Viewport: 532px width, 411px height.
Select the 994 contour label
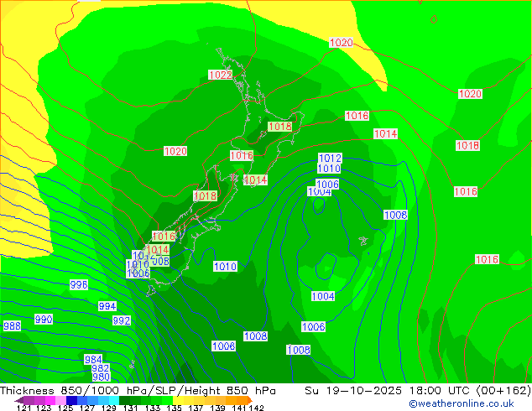(107, 306)
